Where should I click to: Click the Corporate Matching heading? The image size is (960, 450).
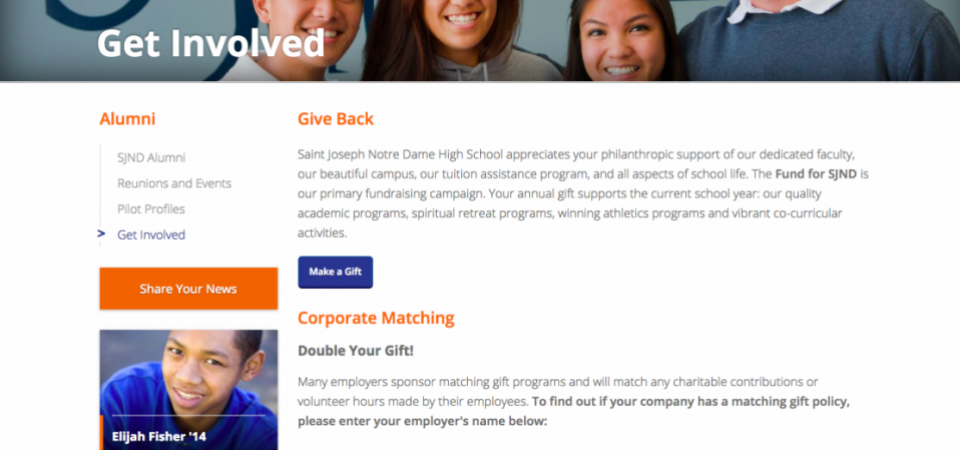pyautogui.click(x=376, y=318)
